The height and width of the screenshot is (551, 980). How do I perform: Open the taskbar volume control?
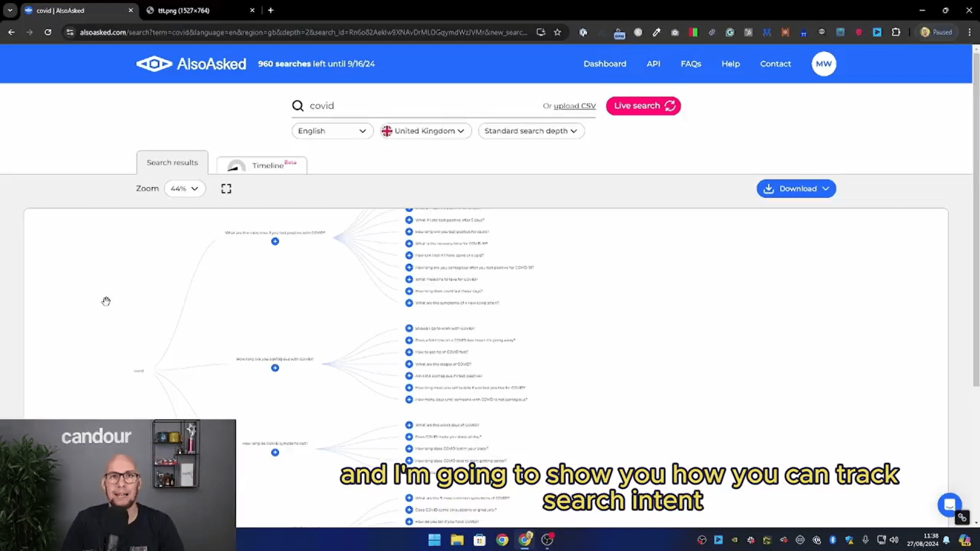[x=894, y=540]
